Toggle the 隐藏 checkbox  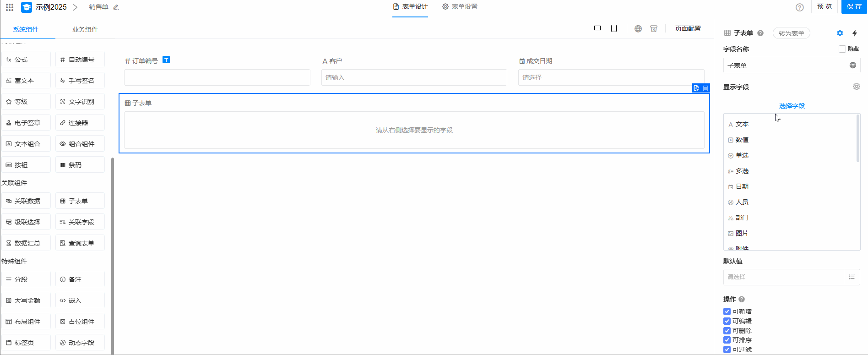click(x=842, y=49)
